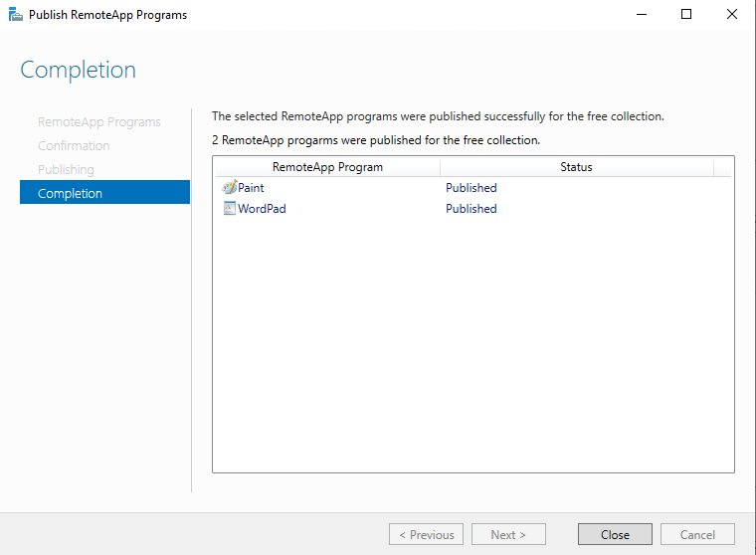The height and width of the screenshot is (555, 756).
Task: Click the large Completion page heading
Action: click(x=79, y=70)
